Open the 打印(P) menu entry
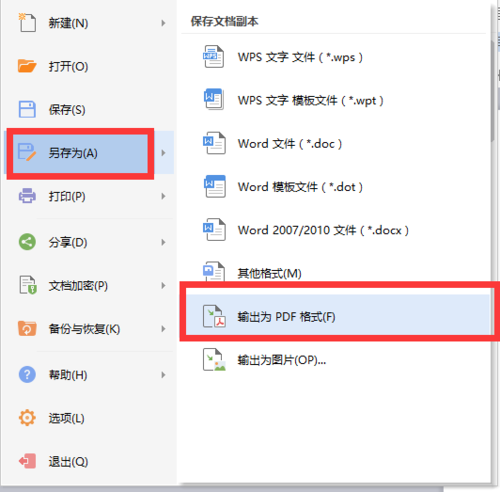This screenshot has width=500, height=492. (x=89, y=196)
